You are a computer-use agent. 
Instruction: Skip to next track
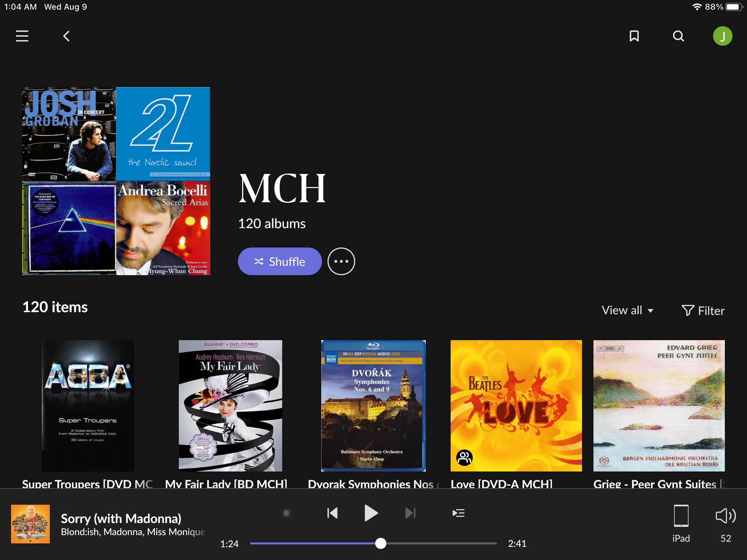pyautogui.click(x=410, y=513)
